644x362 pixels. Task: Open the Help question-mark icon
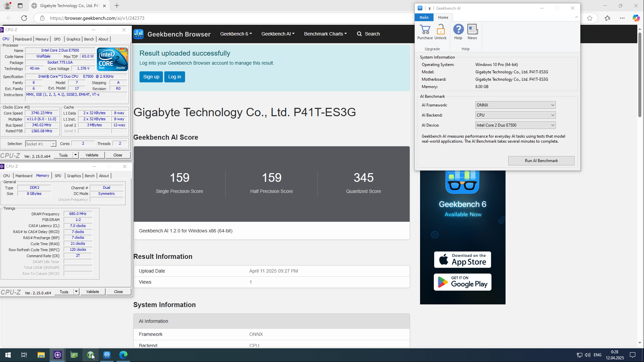point(458,30)
